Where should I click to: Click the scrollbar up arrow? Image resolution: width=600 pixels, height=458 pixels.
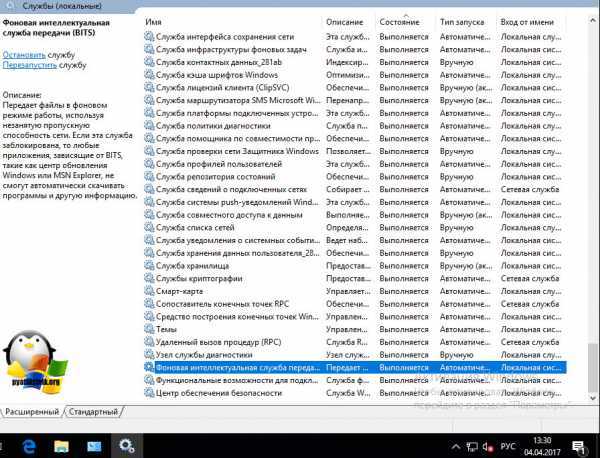593,19
